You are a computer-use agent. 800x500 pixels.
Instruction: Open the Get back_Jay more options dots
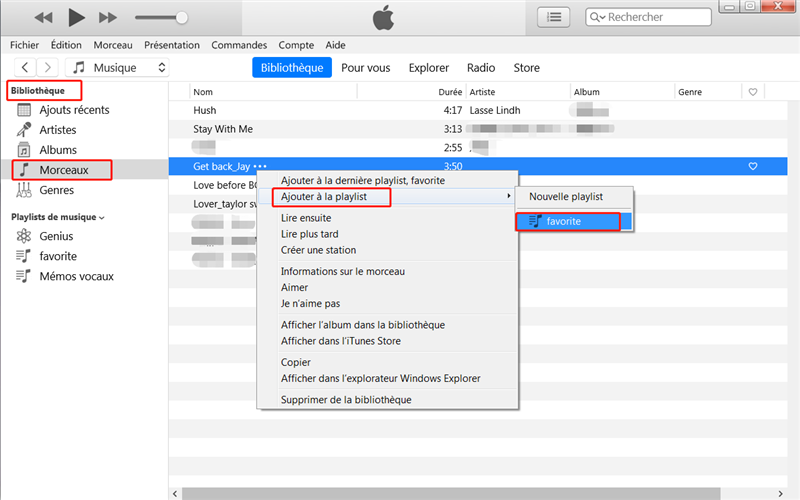tap(260, 166)
